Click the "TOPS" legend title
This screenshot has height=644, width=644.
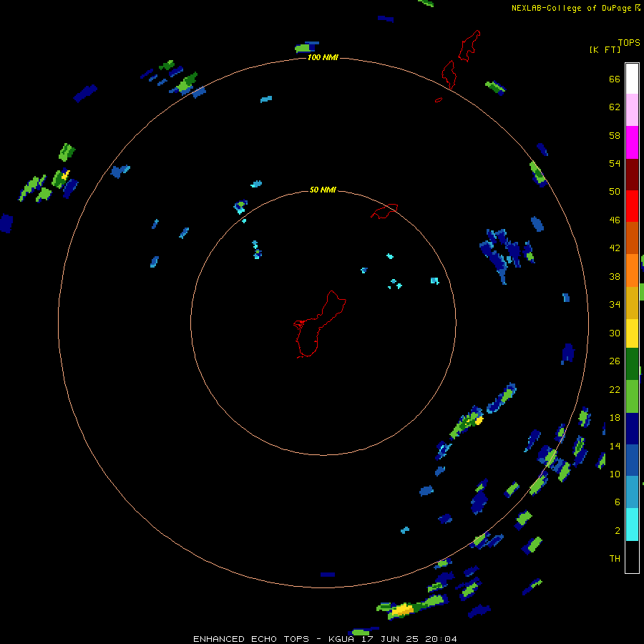(x=629, y=43)
